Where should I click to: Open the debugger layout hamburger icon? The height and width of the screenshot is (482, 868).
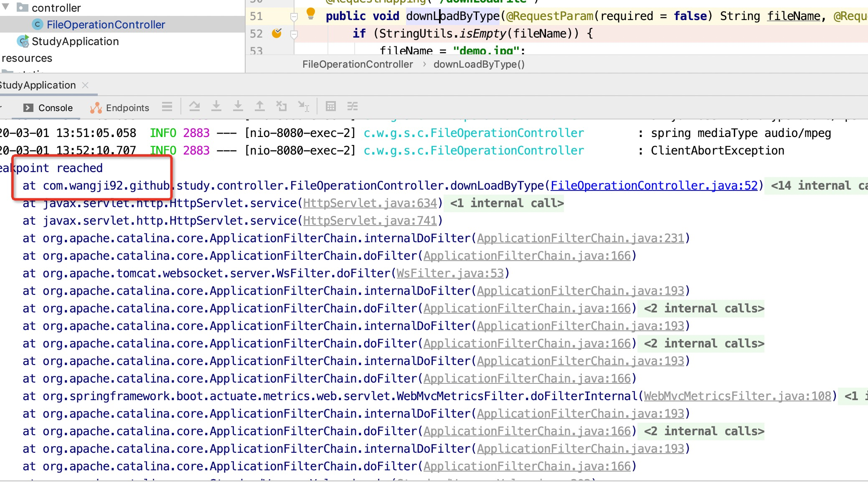point(167,107)
